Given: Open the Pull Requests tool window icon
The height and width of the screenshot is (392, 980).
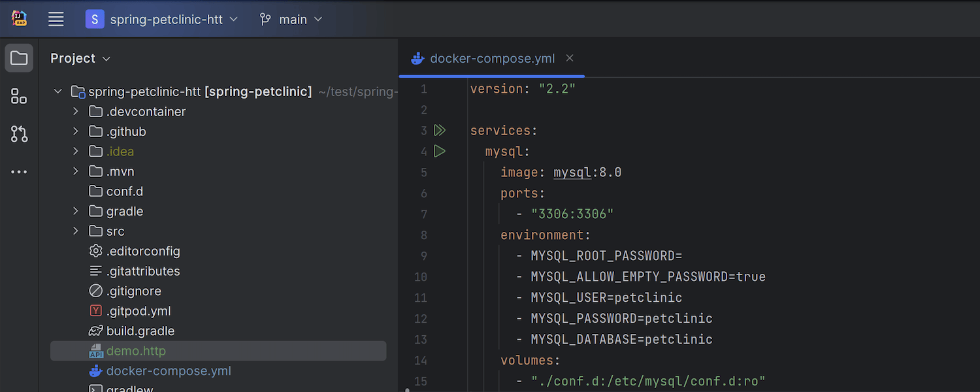Looking at the screenshot, I should click(19, 134).
